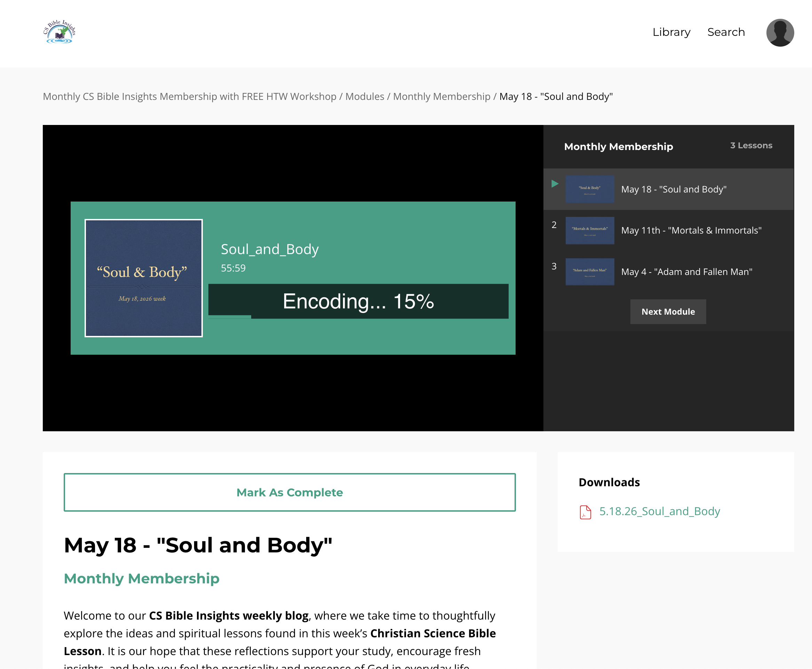812x669 pixels.
Task: Click the "Mortals & Immortals" sidebar thumbnail
Action: point(590,230)
